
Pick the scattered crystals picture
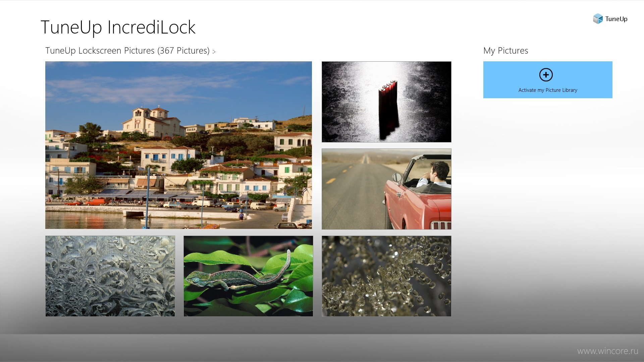click(x=386, y=276)
